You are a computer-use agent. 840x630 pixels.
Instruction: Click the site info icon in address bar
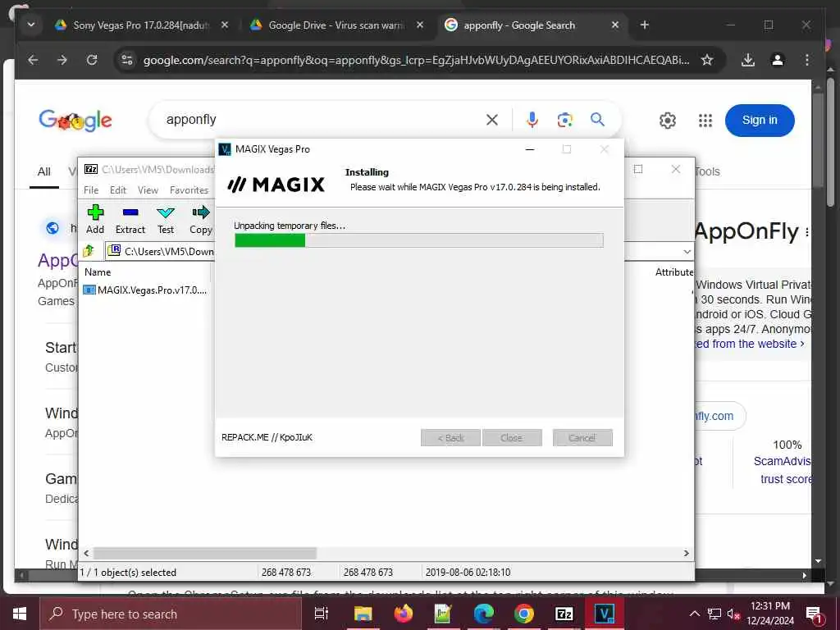(x=127, y=60)
